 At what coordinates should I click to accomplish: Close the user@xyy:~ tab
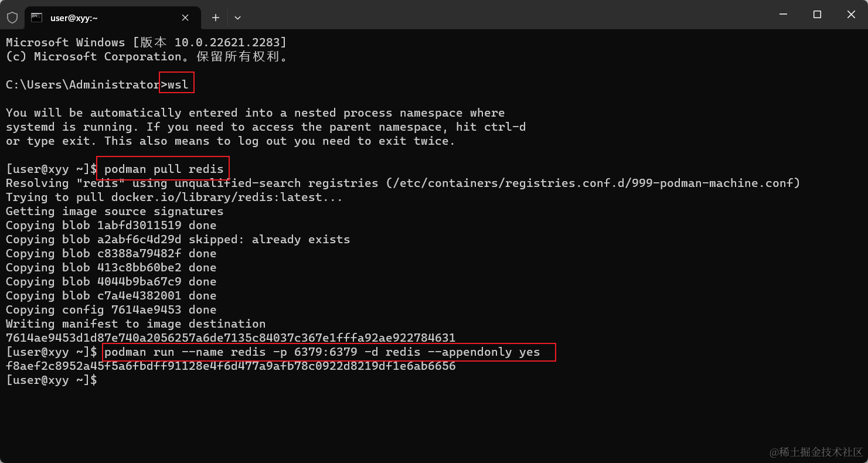pyautogui.click(x=185, y=18)
